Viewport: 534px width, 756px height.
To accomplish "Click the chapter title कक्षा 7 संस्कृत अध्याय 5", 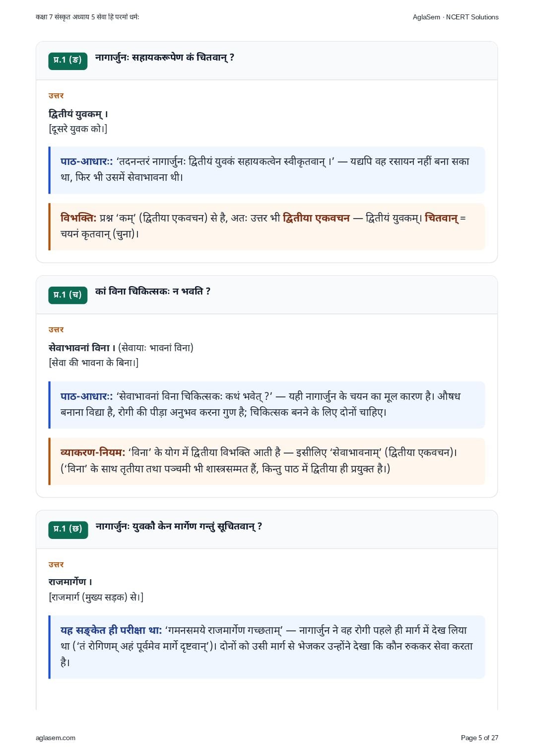I will click(x=87, y=17).
